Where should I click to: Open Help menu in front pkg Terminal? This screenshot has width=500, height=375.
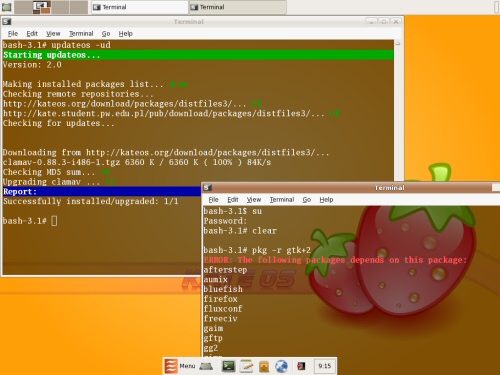(326, 200)
